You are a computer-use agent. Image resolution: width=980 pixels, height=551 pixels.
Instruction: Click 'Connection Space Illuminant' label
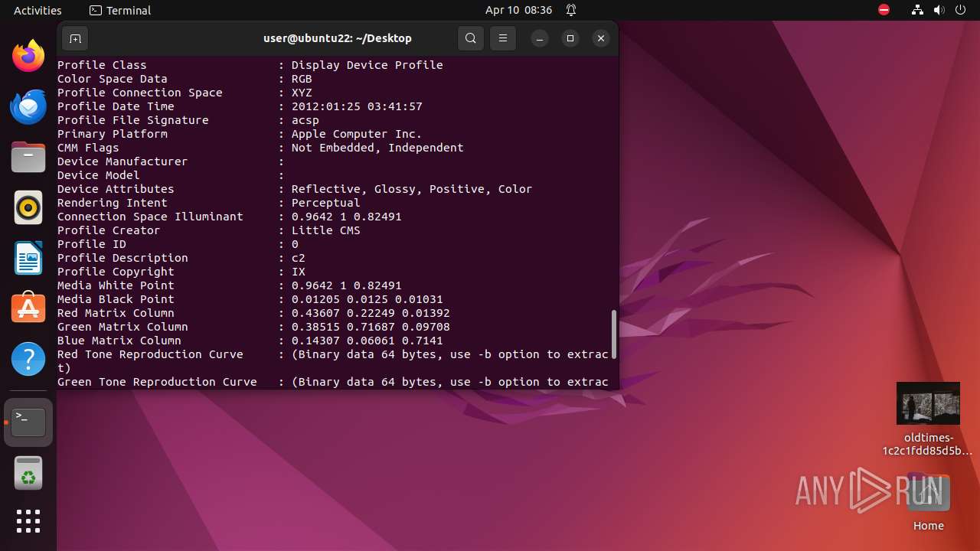click(x=150, y=217)
